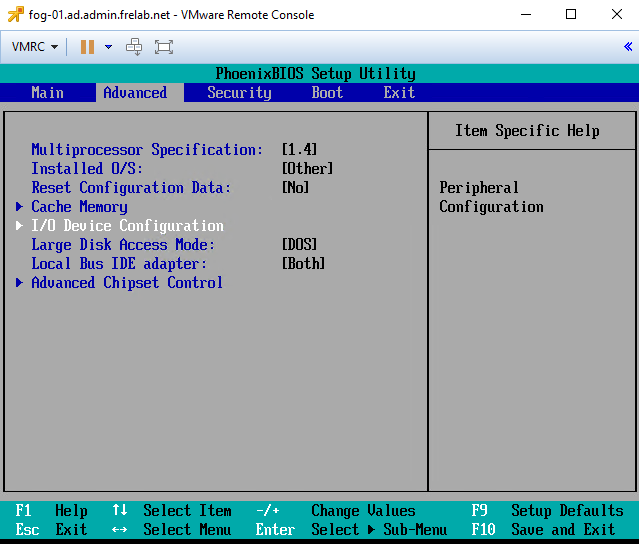Click the [DOS] value

tap(300, 244)
